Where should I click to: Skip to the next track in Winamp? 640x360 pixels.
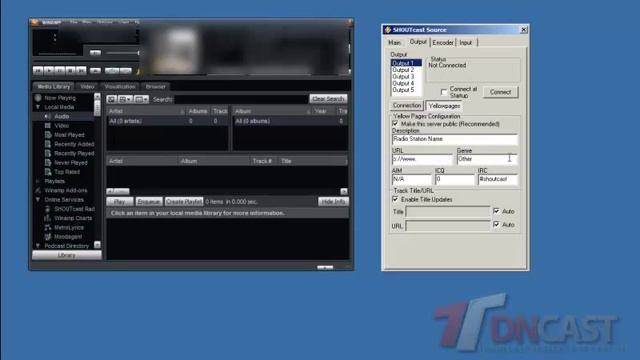pyautogui.click(x=81, y=71)
